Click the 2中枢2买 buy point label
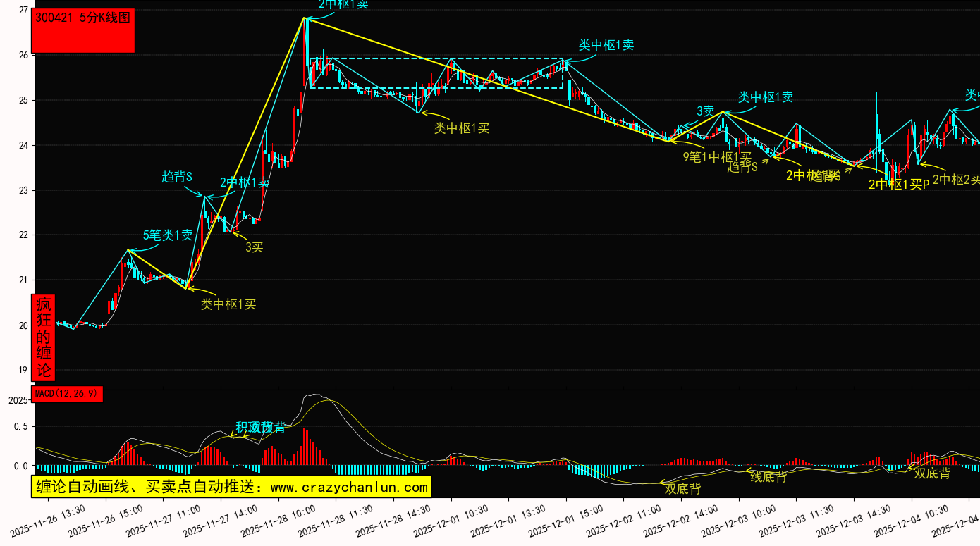Image resolution: width=980 pixels, height=546 pixels. [955, 180]
